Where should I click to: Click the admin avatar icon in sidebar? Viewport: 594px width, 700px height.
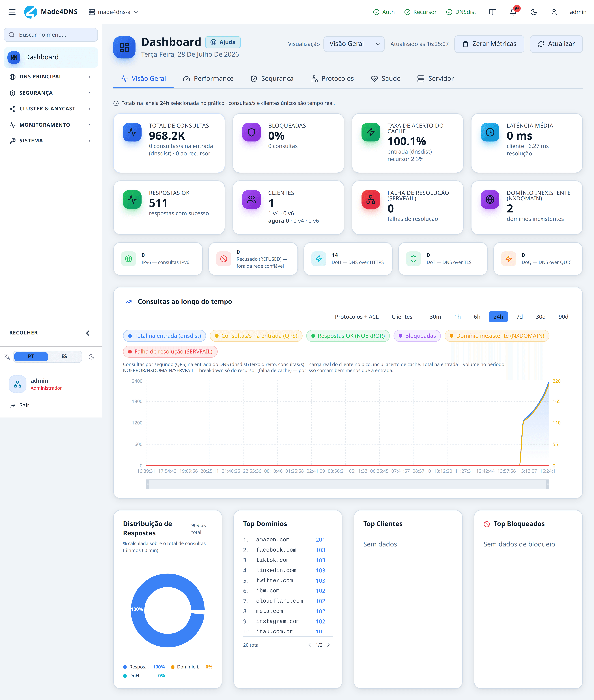pos(17,384)
